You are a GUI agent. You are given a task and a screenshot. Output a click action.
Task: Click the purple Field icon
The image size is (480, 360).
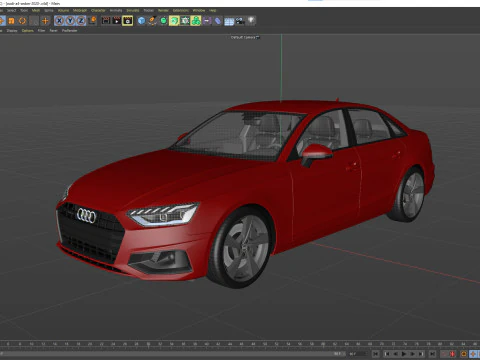(207, 21)
